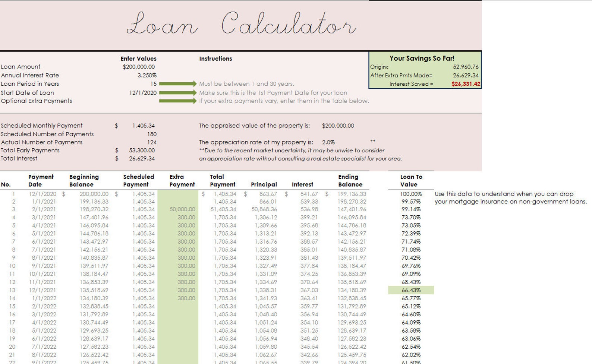
Task: Select the Optional Extra Payments label
Action: point(37,101)
